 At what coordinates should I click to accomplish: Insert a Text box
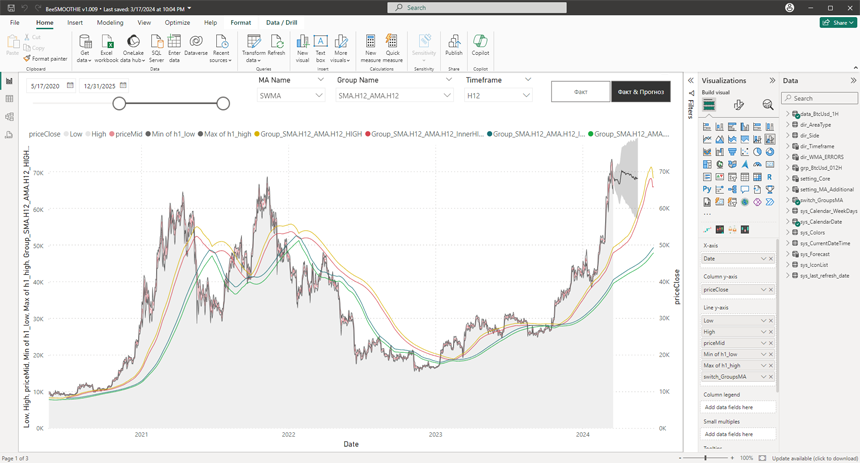coord(320,48)
